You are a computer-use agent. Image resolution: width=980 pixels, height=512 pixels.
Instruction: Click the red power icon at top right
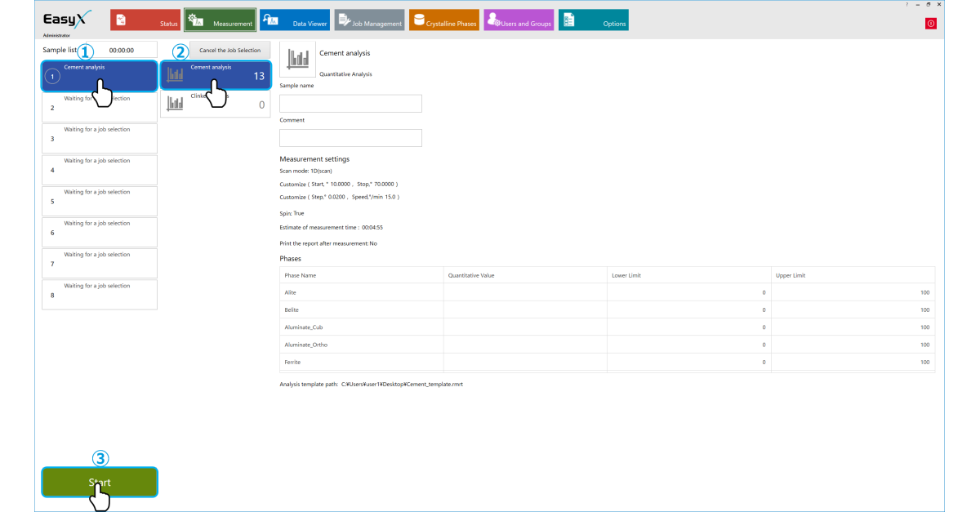[930, 24]
